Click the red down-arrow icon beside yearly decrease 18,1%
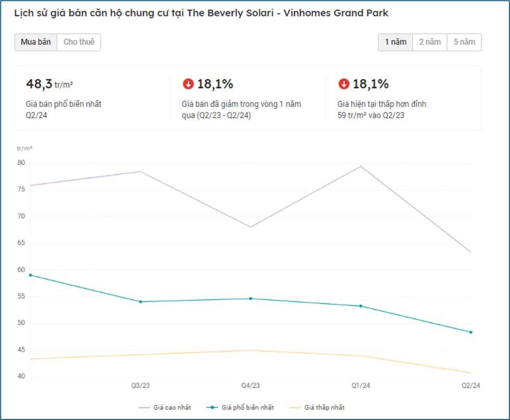Image resolution: width=510 pixels, height=420 pixels. pyautogui.click(x=188, y=84)
